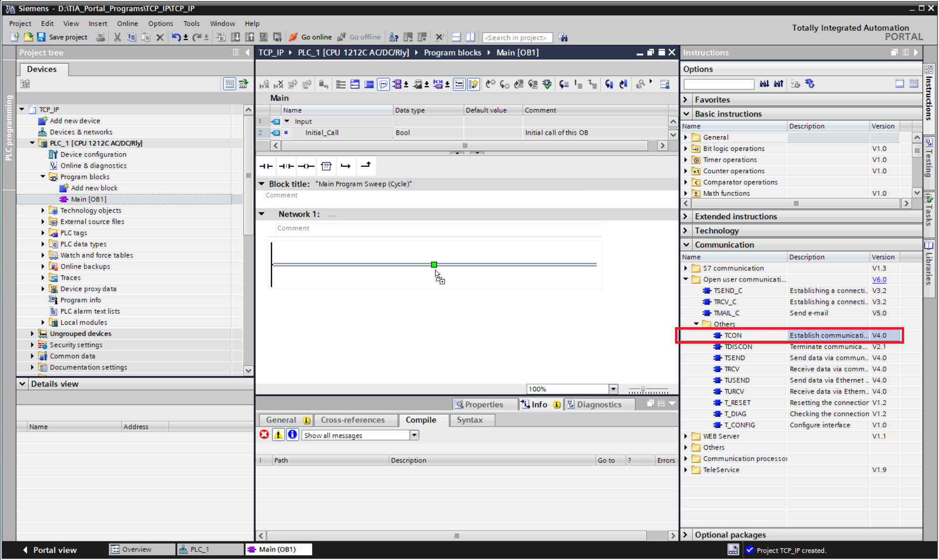Click the editor zoom slider

tap(643, 389)
